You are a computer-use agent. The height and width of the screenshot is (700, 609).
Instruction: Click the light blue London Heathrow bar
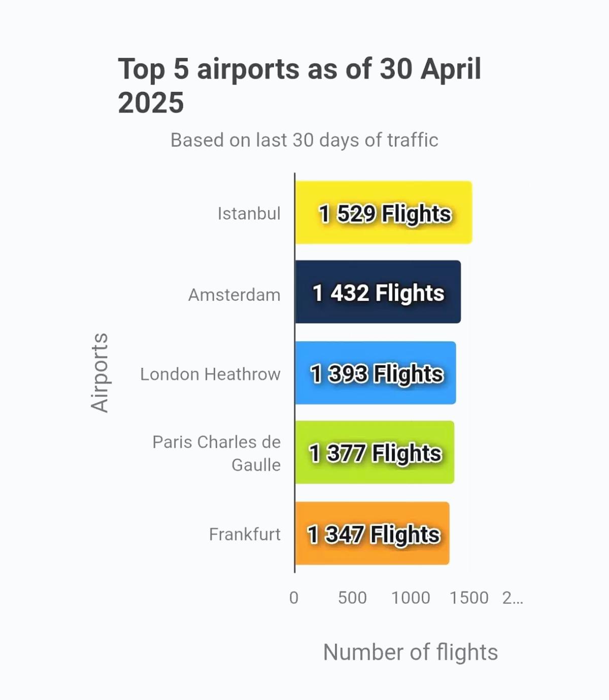376,373
